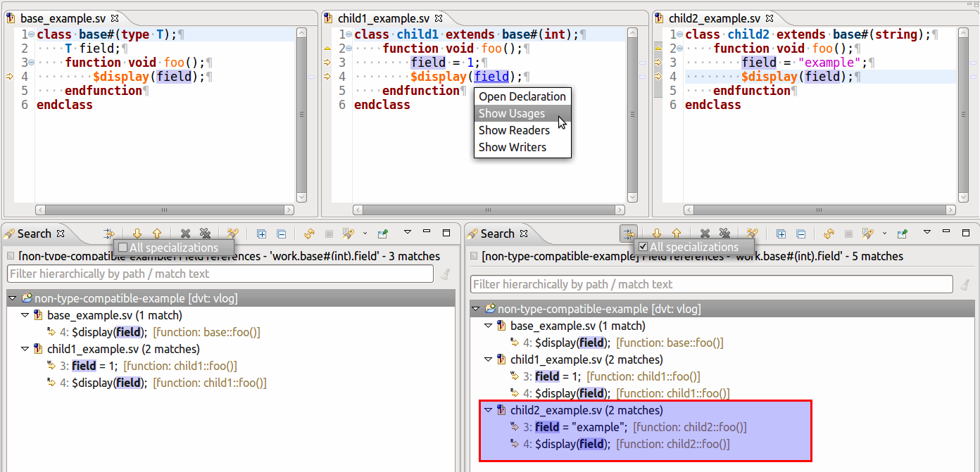This screenshot has height=472, width=980.
Task: Expand all results in the left Search view
Action: [262, 233]
